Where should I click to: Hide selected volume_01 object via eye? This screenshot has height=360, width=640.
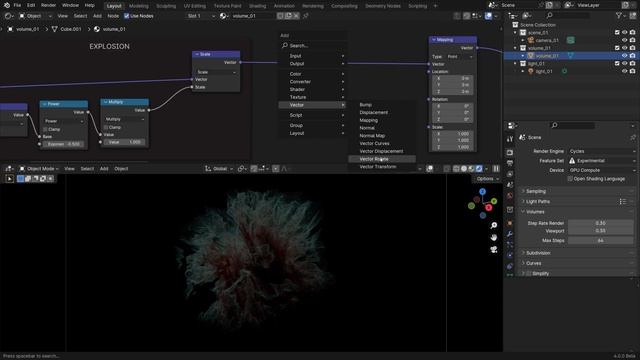point(624,56)
